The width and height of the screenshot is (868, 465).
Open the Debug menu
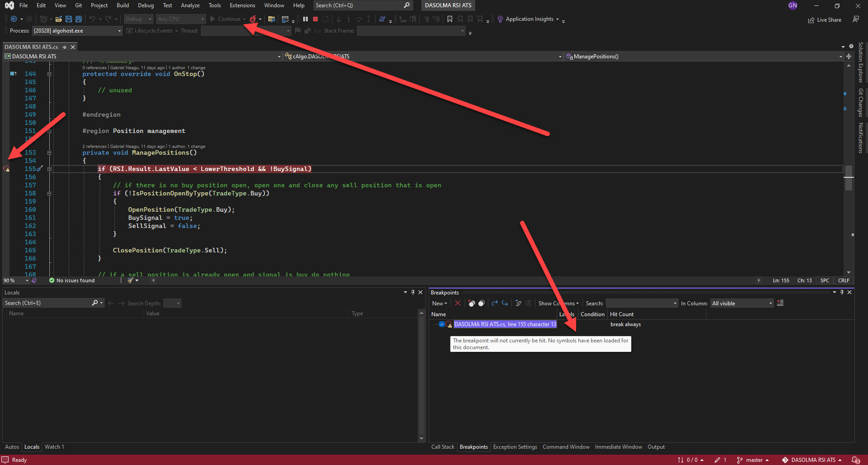[x=146, y=5]
